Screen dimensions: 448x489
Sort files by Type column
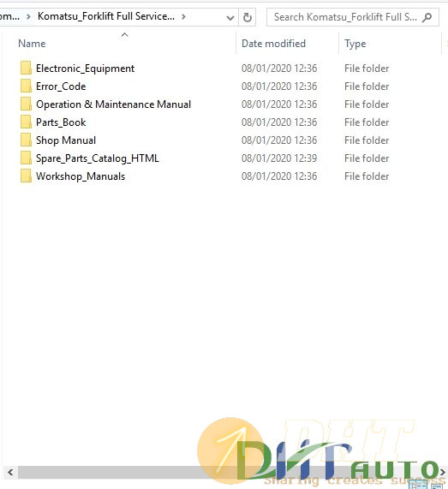(x=355, y=44)
